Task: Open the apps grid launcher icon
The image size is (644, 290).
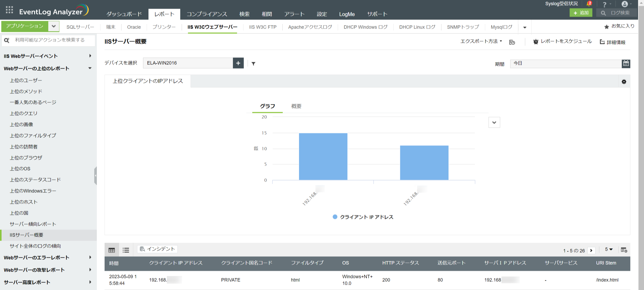Action: point(9,10)
